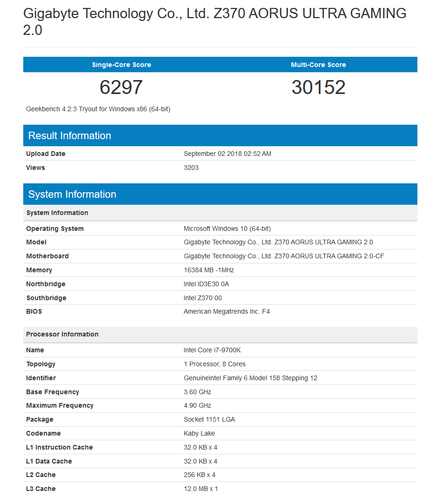
Task: Click the multi-core value 30152
Action: [318, 87]
